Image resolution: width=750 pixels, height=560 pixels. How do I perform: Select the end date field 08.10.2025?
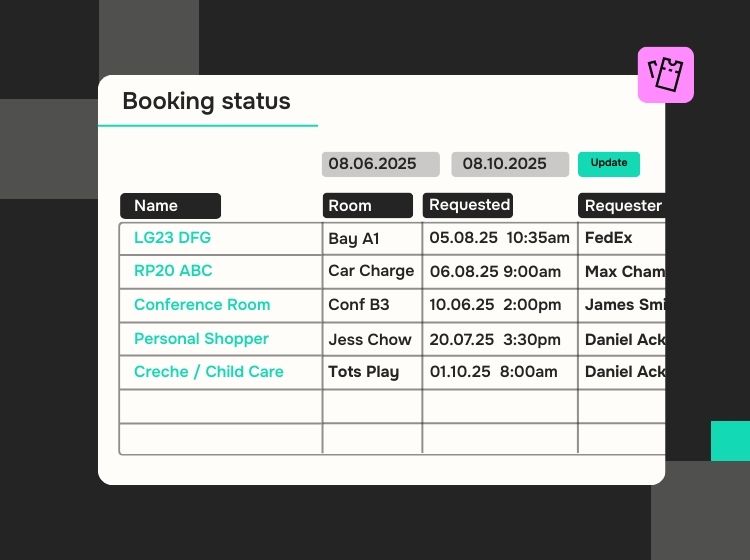point(510,164)
